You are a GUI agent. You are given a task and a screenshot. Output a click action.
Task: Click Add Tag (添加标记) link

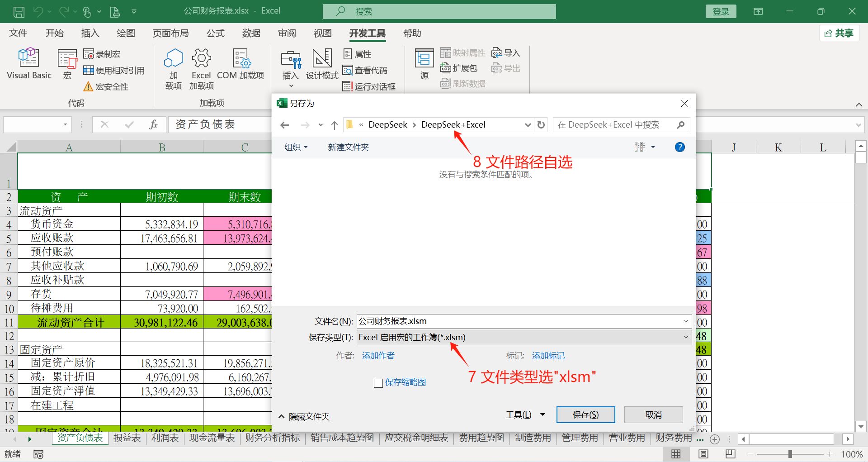[x=548, y=356]
